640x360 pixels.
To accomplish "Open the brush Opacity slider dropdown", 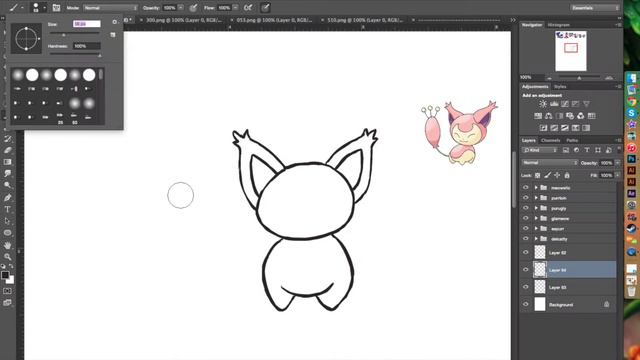I will (181, 8).
